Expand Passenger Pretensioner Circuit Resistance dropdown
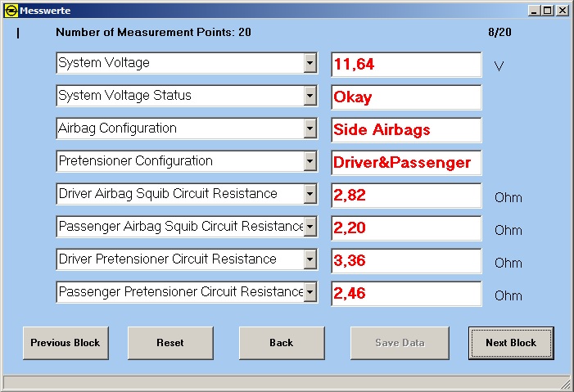The height and width of the screenshot is (392, 574). pyautogui.click(x=310, y=293)
